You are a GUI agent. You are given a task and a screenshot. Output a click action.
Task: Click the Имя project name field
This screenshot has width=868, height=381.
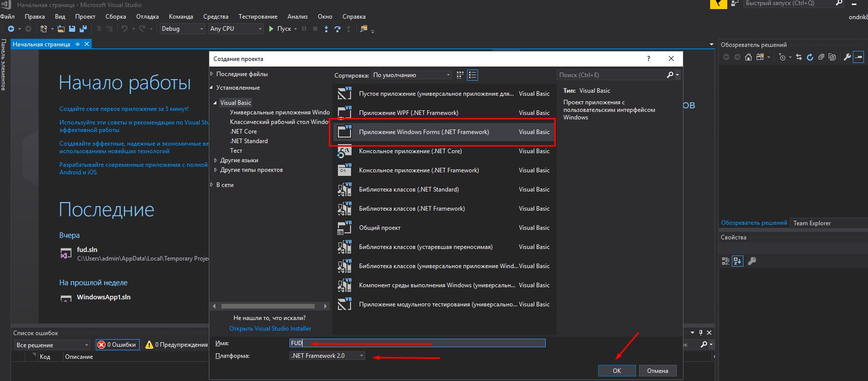click(418, 343)
